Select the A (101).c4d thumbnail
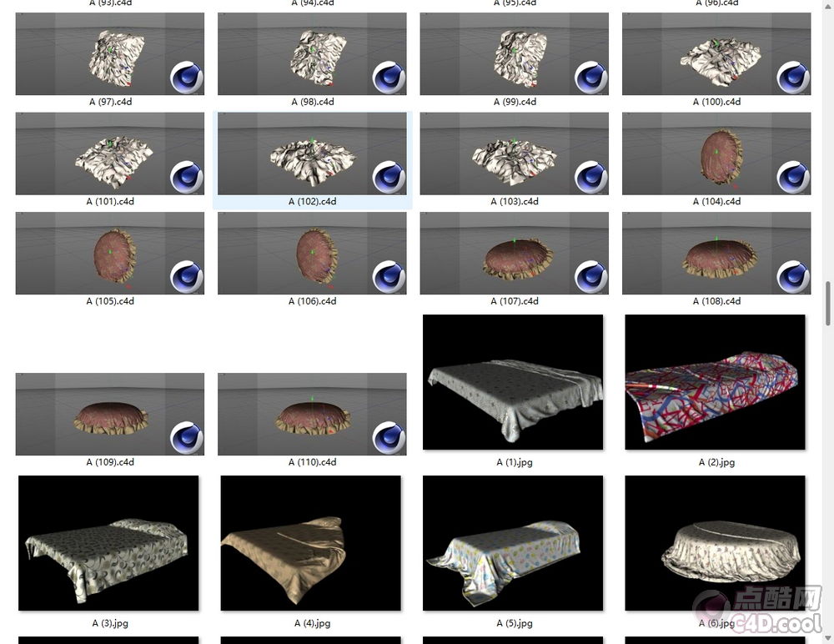Viewport: 834px width, 644px height. 110,153
